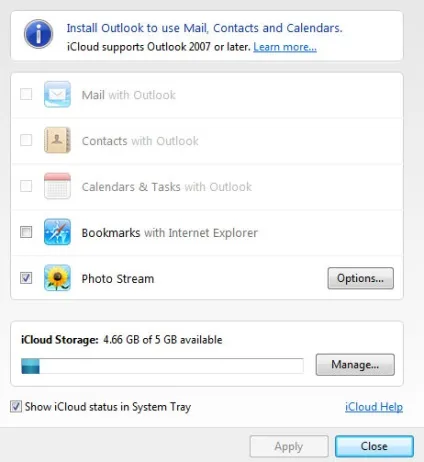Toggle the Contacts with Outlook checkbox

(26, 140)
